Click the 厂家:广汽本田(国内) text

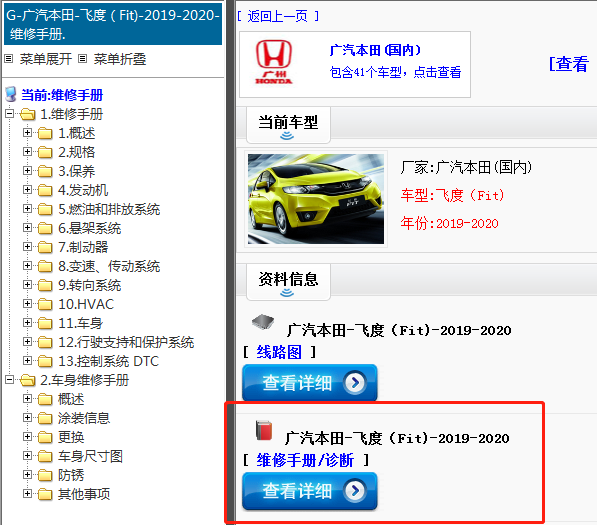(x=466, y=167)
